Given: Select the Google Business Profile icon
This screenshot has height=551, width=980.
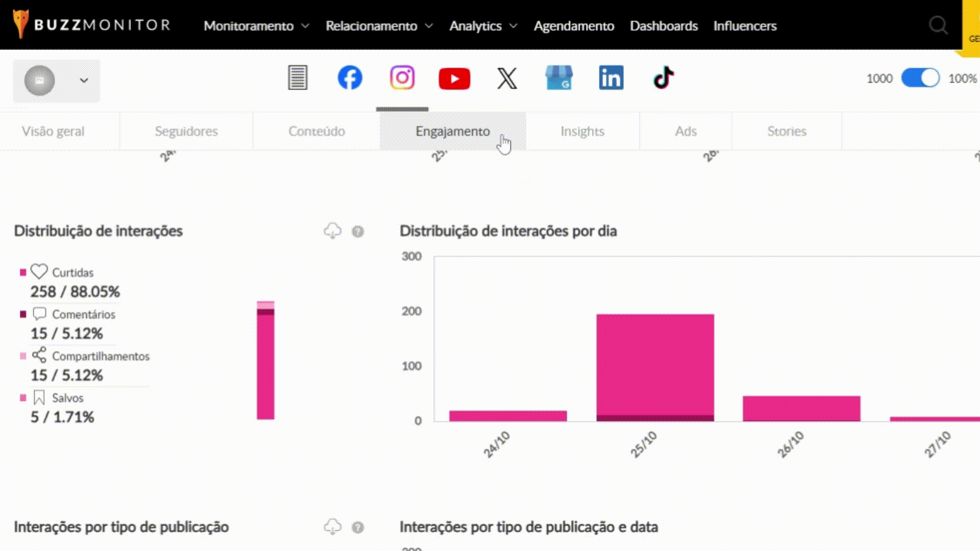Looking at the screenshot, I should (559, 78).
